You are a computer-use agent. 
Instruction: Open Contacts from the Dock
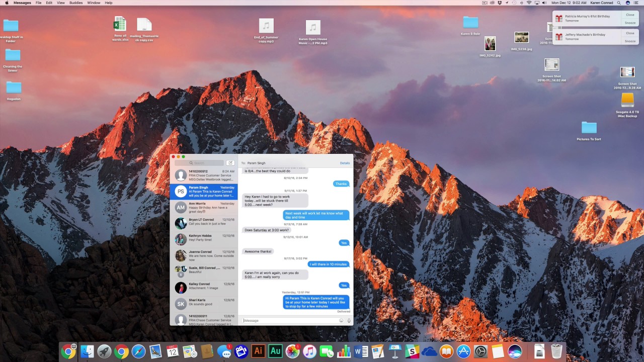[207, 351]
